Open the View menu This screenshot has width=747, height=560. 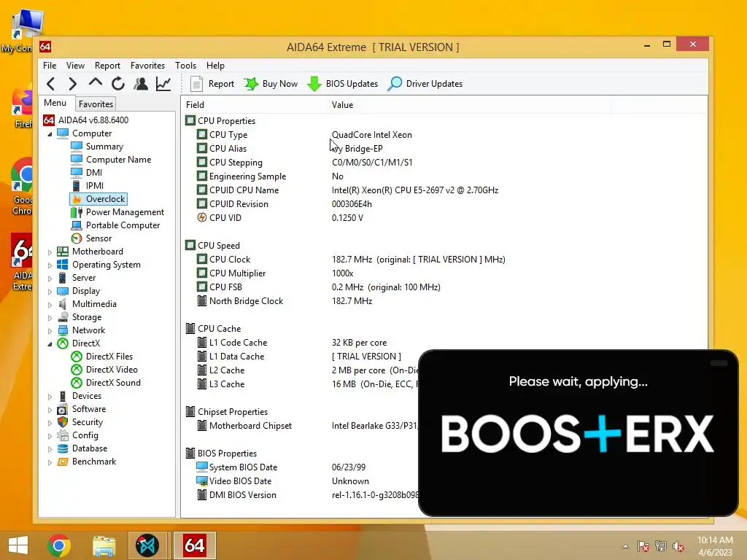[75, 65]
